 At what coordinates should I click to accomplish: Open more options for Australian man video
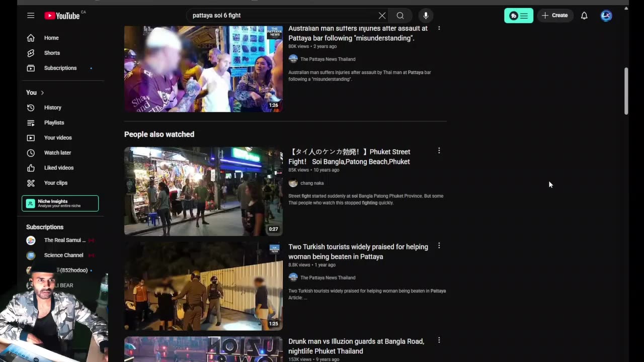point(439,28)
